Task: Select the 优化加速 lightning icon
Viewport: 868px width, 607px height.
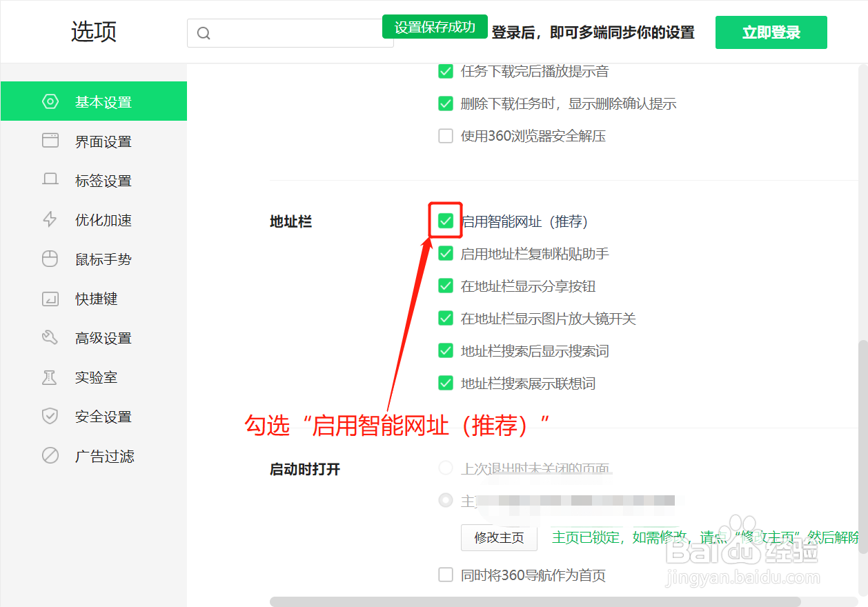Action: coord(50,219)
